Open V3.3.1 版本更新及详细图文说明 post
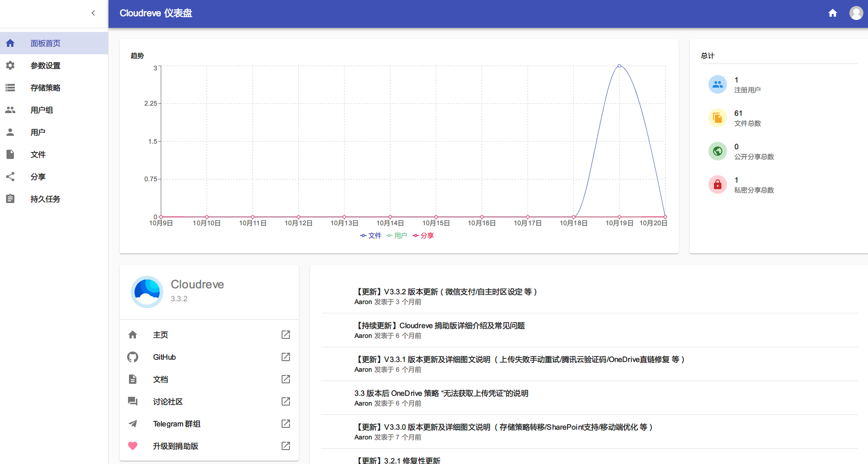Screen dimensions: 868x464 pyautogui.click(x=519, y=359)
